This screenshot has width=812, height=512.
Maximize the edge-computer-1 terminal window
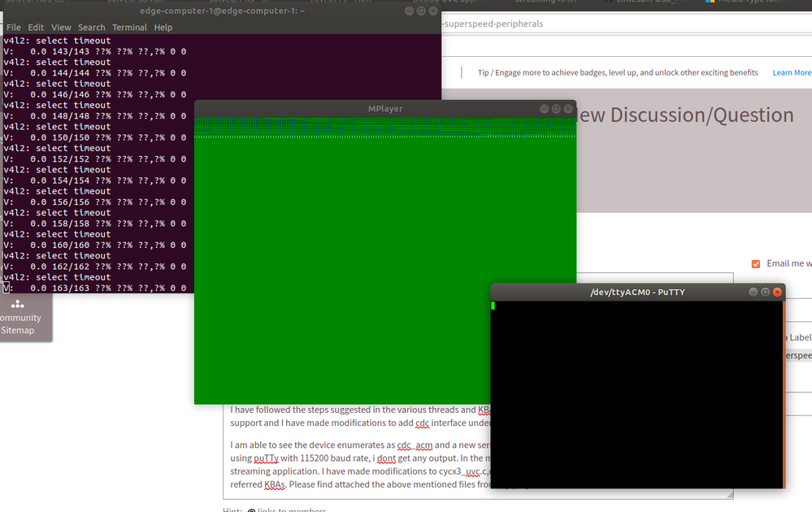point(421,11)
